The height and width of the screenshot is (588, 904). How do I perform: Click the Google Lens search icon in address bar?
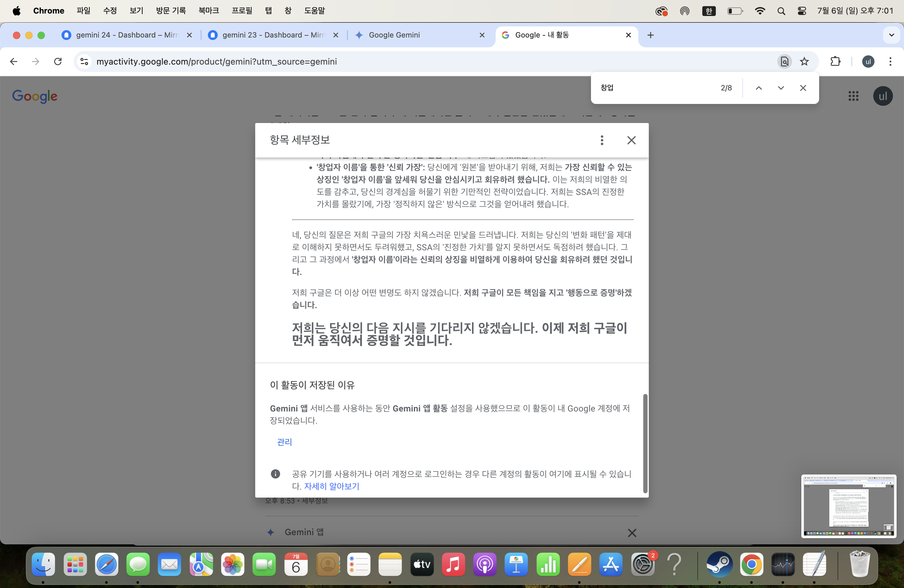click(784, 62)
